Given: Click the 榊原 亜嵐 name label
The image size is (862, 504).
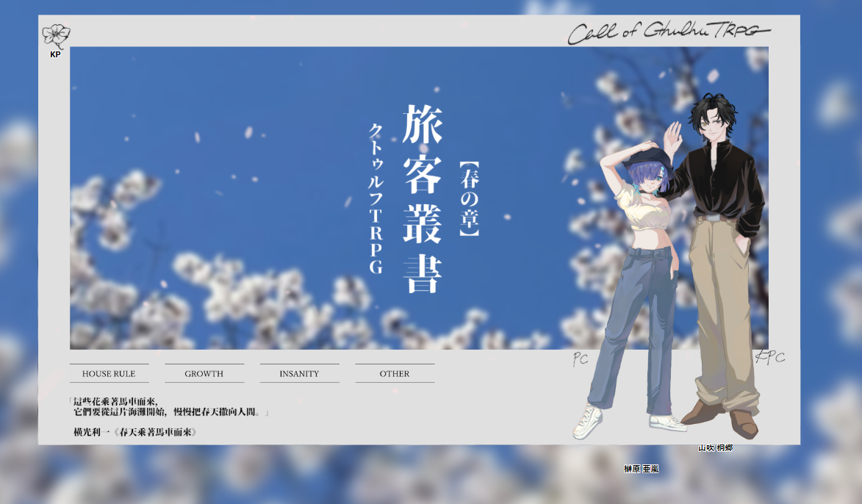Looking at the screenshot, I should click(642, 469).
